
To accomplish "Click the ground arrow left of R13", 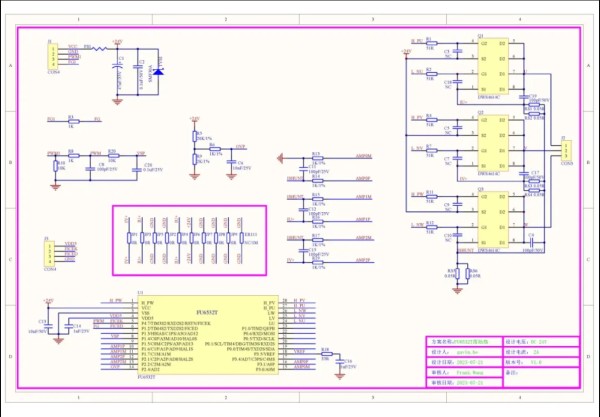I will tap(280, 158).
